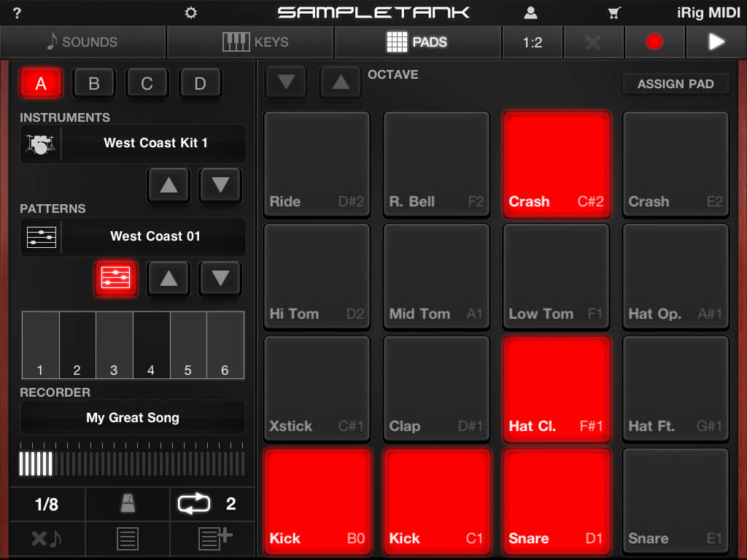Open the song list icon
This screenshot has width=747, height=560.
(128, 540)
